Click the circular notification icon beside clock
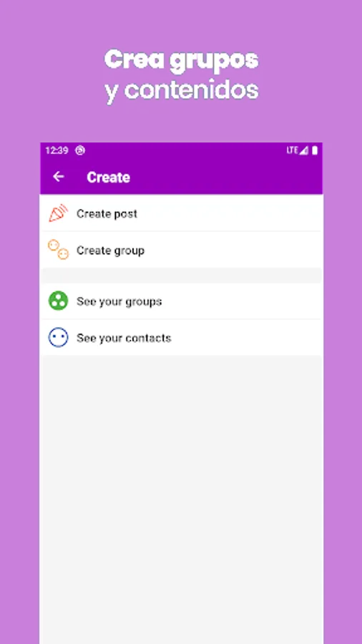This screenshot has height=644, width=362. pyautogui.click(x=80, y=151)
